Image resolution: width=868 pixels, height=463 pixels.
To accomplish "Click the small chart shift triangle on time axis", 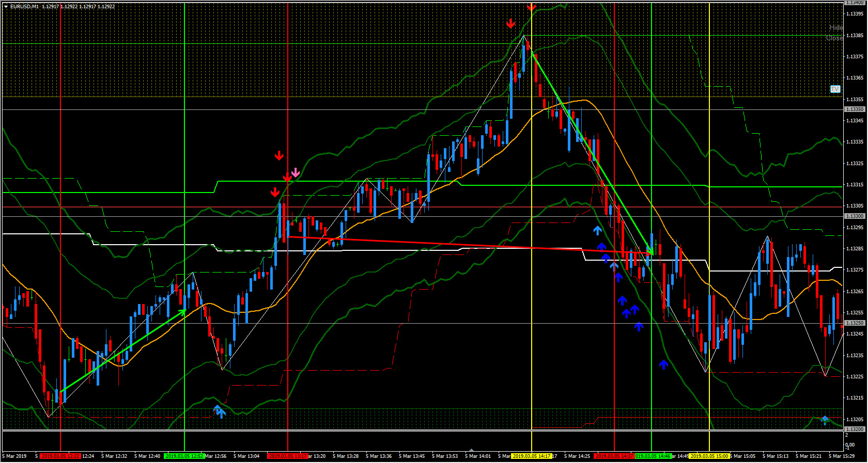I will [471, 450].
